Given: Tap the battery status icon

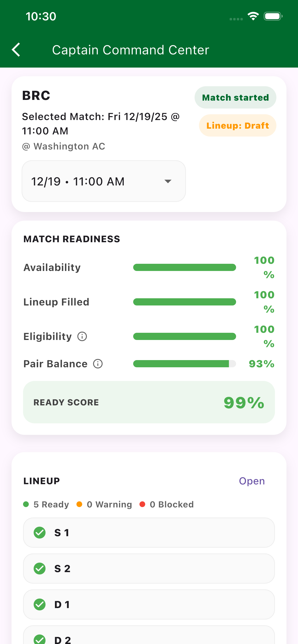Looking at the screenshot, I should click(273, 17).
